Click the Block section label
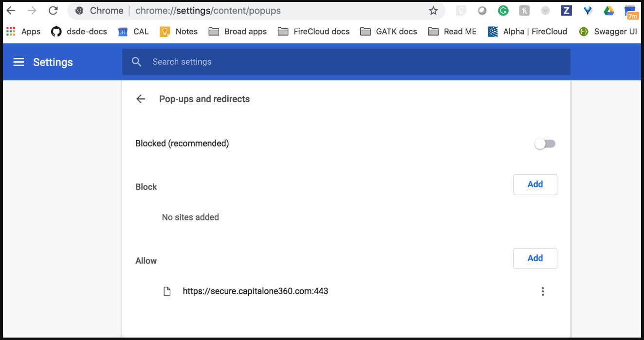The image size is (644, 340). pyautogui.click(x=146, y=187)
